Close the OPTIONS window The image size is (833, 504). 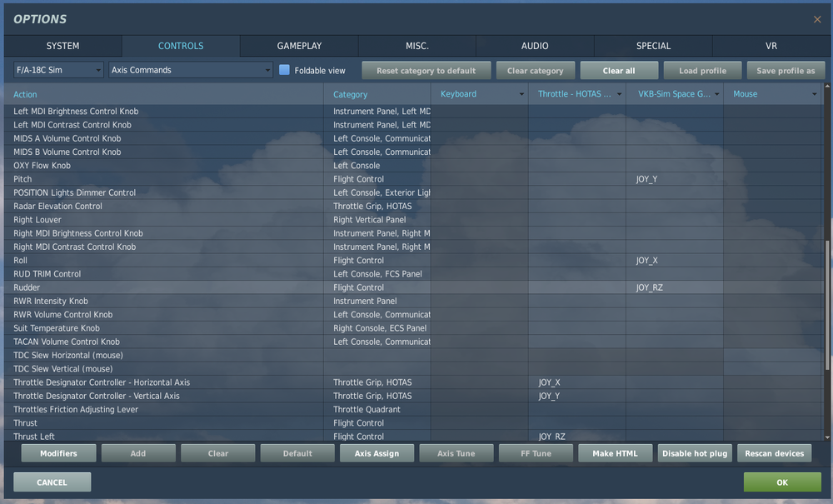click(817, 18)
